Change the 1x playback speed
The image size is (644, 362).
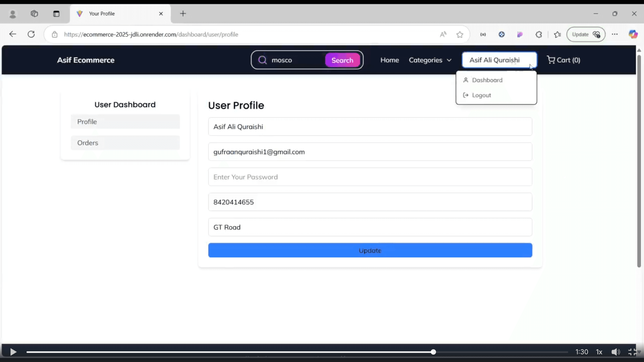599,352
